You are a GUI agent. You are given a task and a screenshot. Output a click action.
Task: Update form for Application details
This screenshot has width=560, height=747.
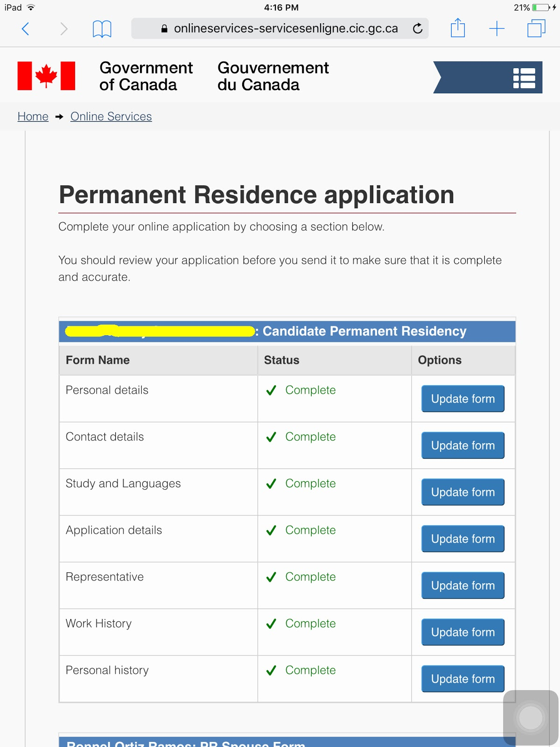(463, 539)
